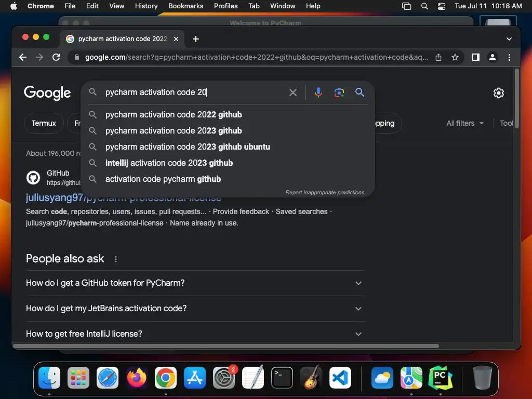
Task: Select suggestion pycharm activation code 2023 github
Action: (x=228, y=130)
